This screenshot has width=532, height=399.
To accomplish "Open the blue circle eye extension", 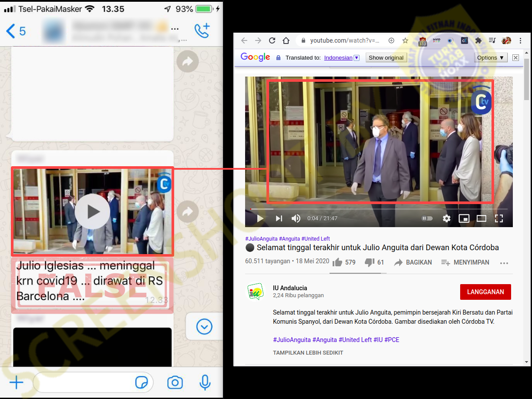I will [x=450, y=40].
